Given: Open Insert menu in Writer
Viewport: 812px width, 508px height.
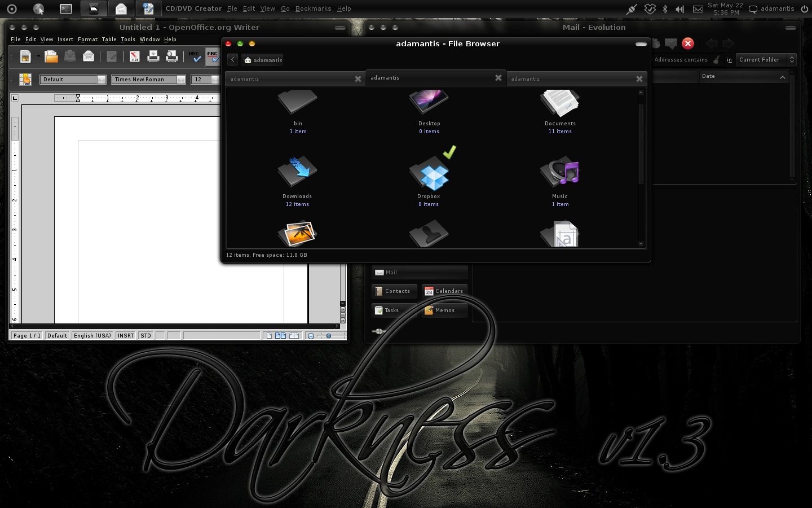Looking at the screenshot, I should click(65, 40).
